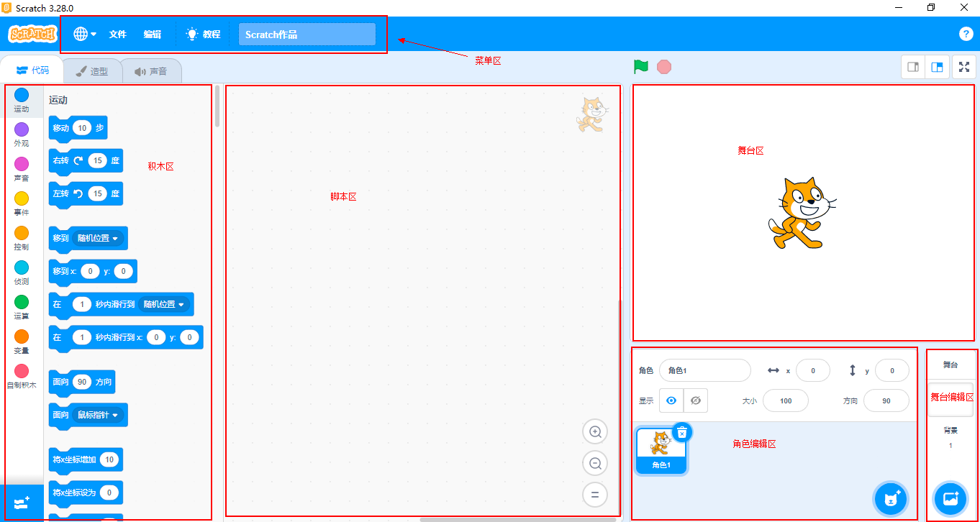
Task: Open the 文件 menu
Action: (x=117, y=34)
